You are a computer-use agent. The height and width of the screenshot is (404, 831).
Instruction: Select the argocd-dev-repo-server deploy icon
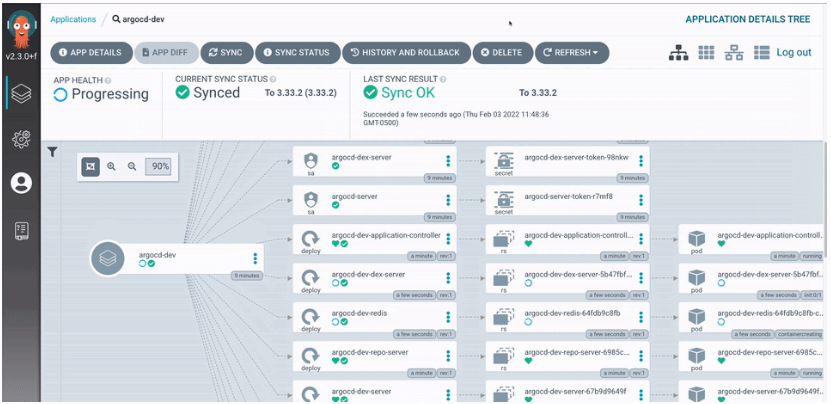coord(311,355)
